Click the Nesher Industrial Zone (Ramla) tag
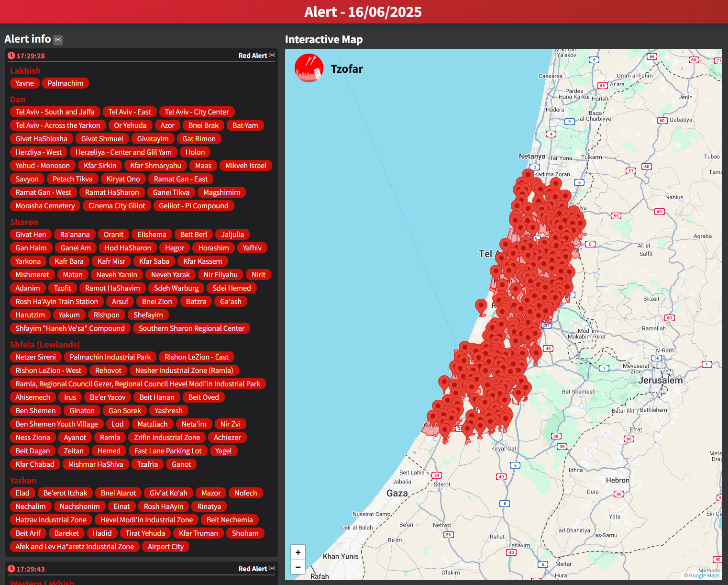The image size is (728, 585). pos(185,371)
